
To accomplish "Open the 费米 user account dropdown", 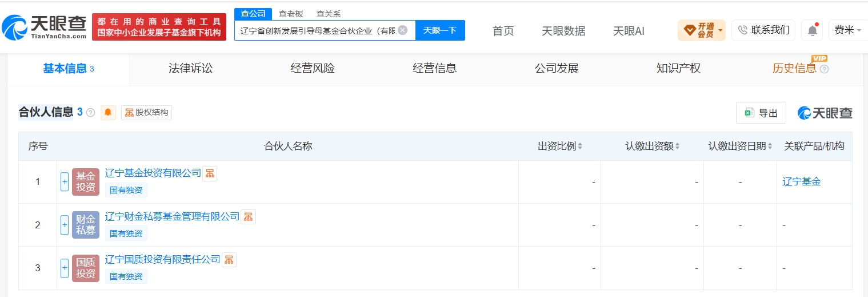I will point(848,30).
